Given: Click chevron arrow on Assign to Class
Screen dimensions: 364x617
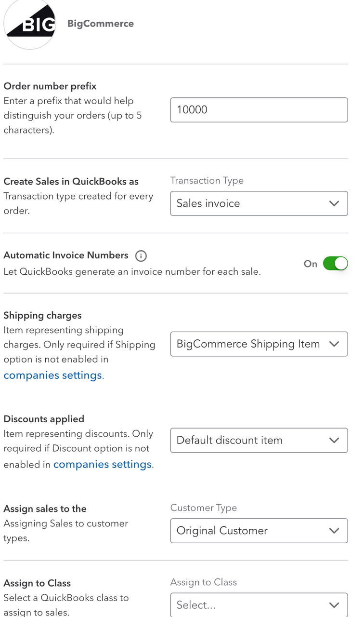Looking at the screenshot, I should (x=334, y=605).
